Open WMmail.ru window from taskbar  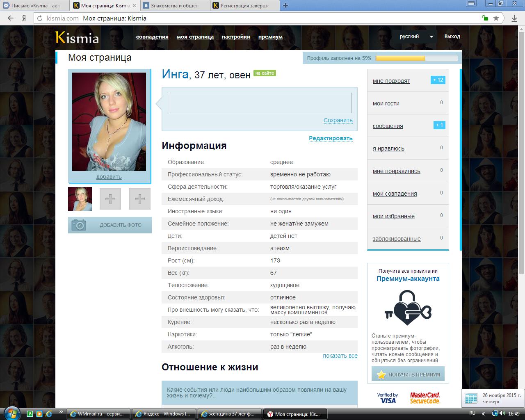click(98, 414)
